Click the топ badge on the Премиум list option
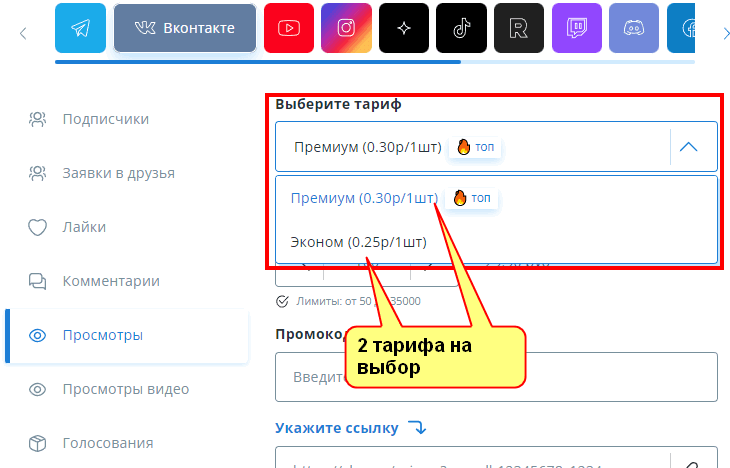Viewport: 730px width, 468px height. pos(471,198)
